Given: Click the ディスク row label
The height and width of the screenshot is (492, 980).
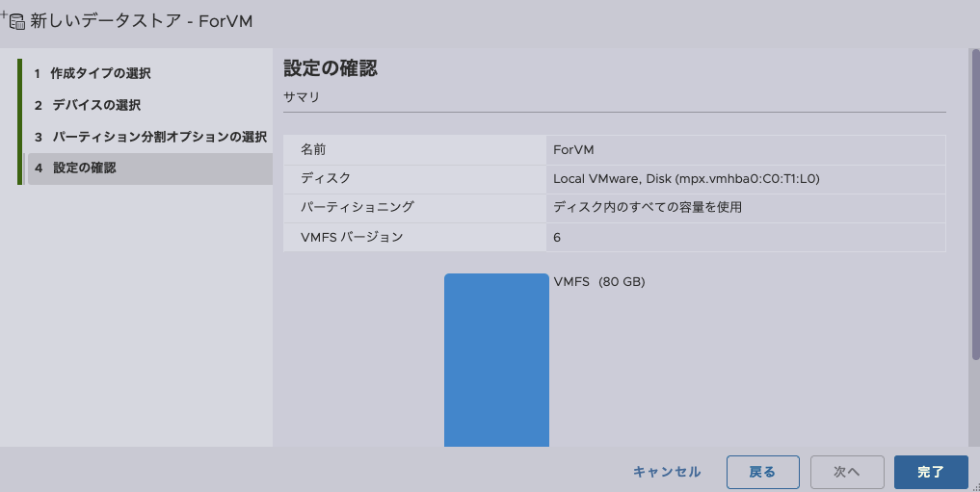Looking at the screenshot, I should point(326,178).
